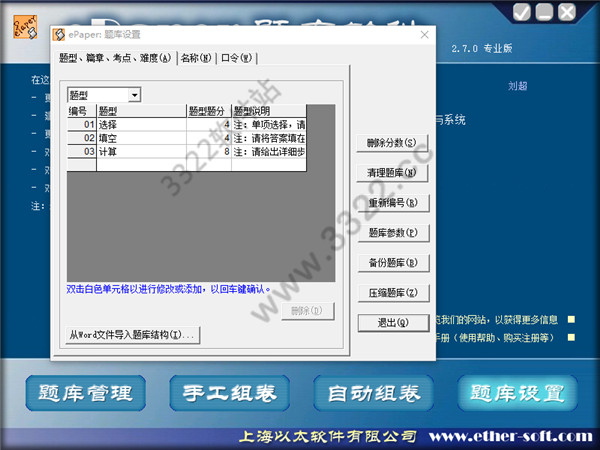Screen dimensions: 600x450
Task: Click the 编号 column header
Action: (x=82, y=111)
